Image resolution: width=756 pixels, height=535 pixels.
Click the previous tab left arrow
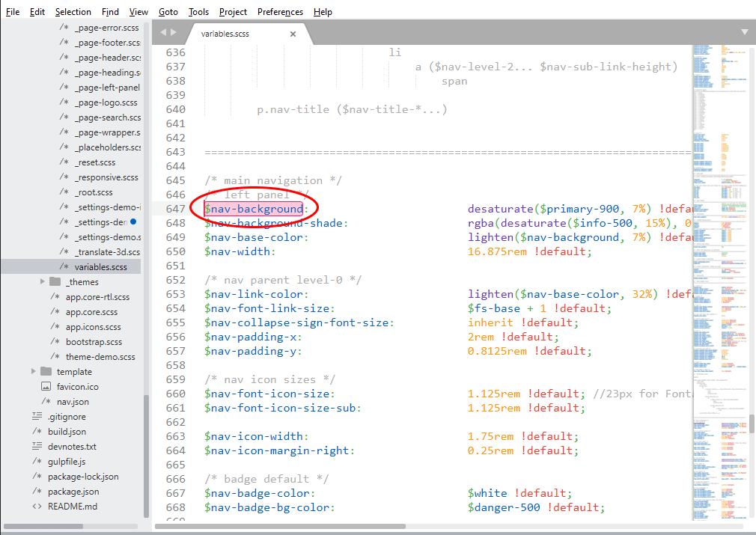pos(163,32)
